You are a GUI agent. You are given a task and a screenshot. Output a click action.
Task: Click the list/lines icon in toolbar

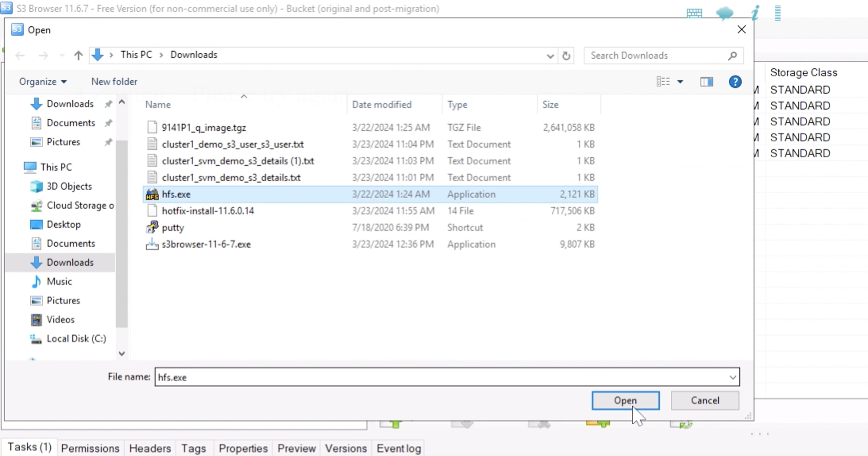(663, 81)
